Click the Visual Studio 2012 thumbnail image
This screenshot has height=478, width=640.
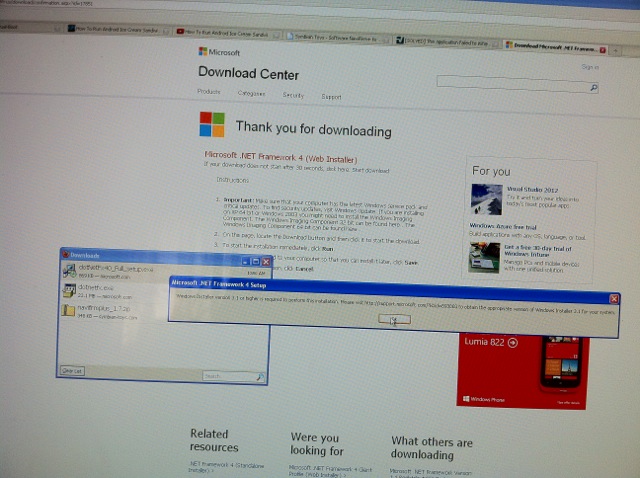coord(484,198)
